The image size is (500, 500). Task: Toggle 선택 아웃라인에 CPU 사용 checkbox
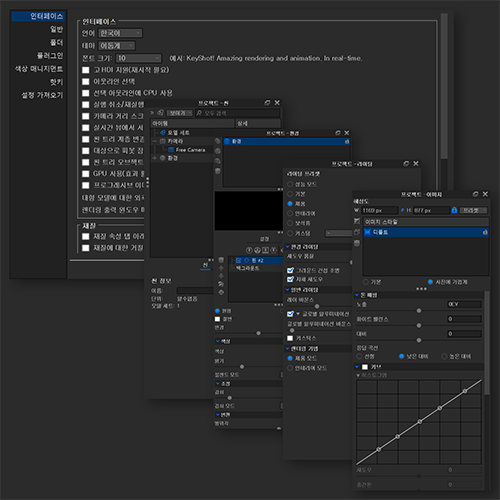click(x=86, y=93)
